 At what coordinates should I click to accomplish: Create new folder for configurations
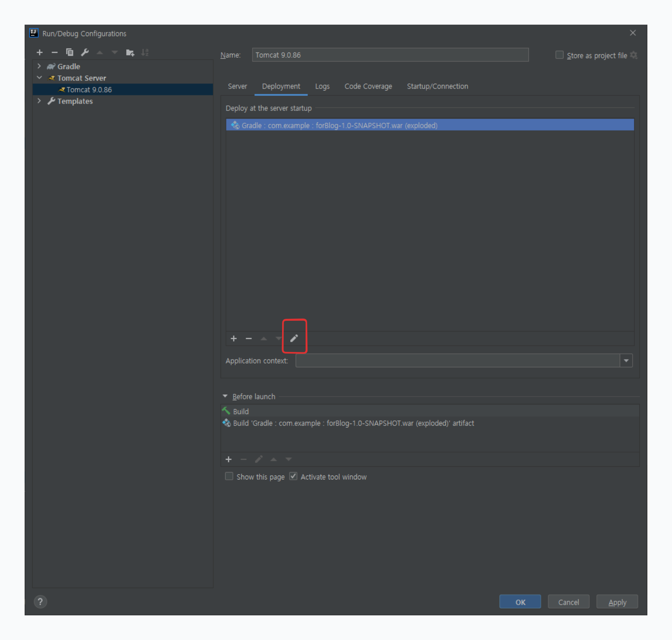point(130,52)
